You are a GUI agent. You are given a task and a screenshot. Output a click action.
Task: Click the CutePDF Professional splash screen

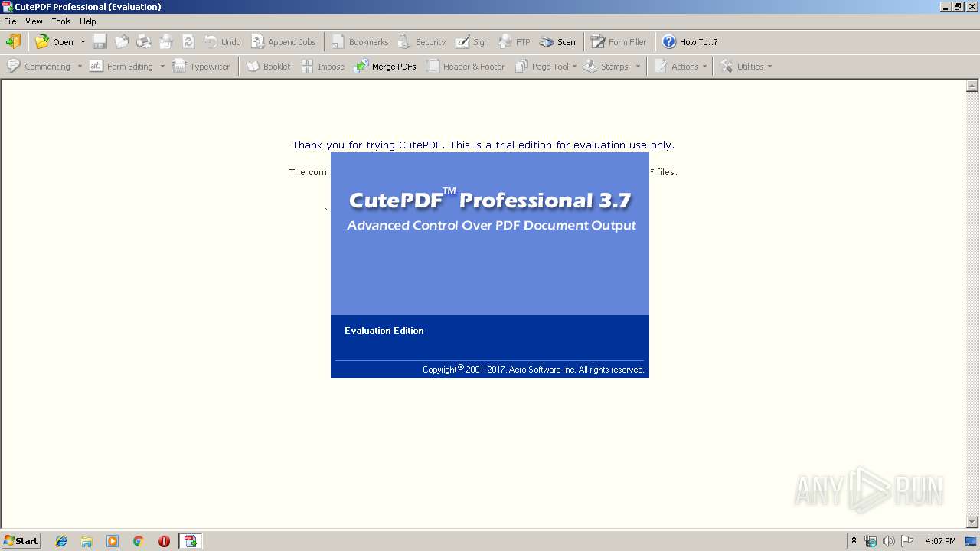(x=490, y=265)
